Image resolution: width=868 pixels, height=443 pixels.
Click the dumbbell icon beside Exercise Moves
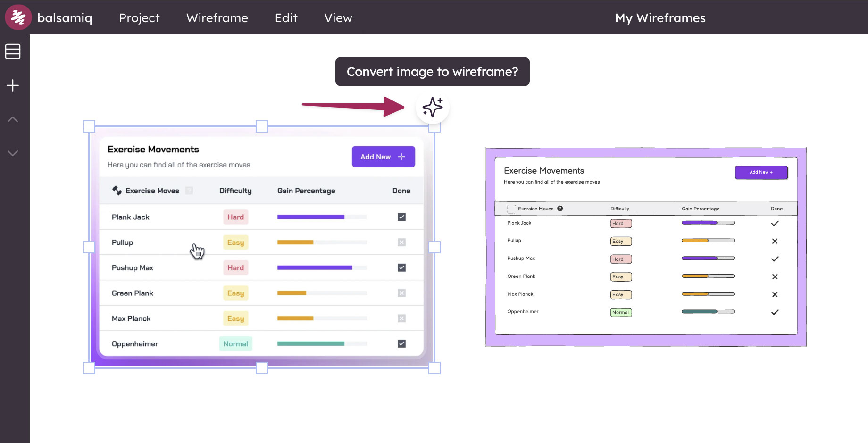117,190
